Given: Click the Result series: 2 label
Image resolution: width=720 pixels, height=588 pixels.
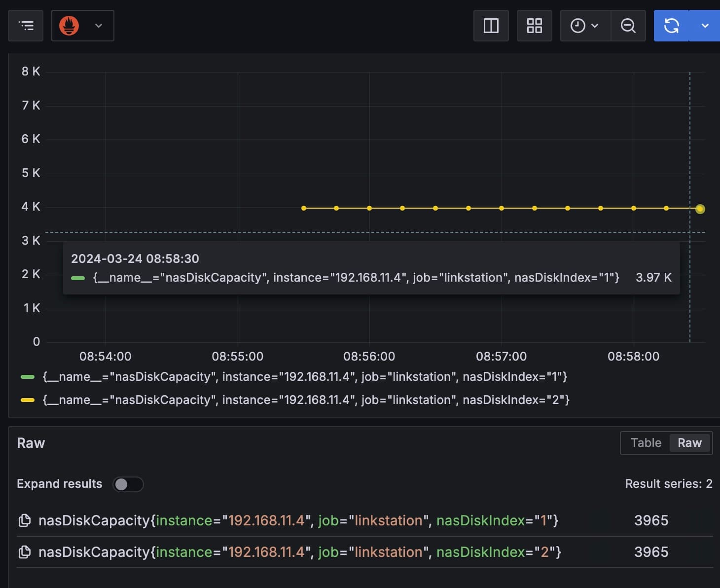Looking at the screenshot, I should point(669,484).
